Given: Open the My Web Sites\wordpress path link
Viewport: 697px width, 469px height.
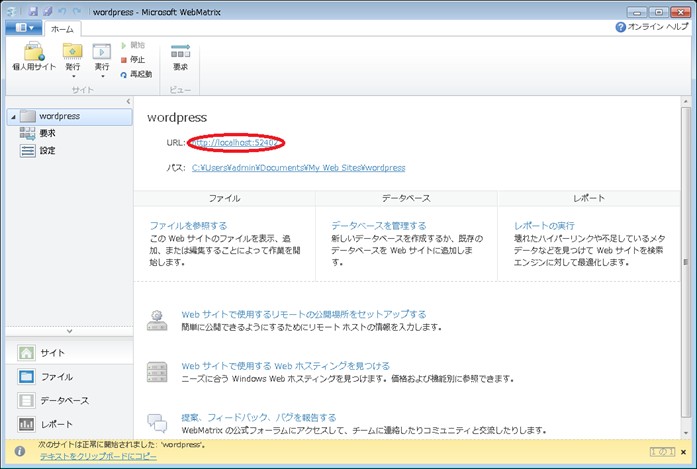Looking at the screenshot, I should click(x=298, y=168).
